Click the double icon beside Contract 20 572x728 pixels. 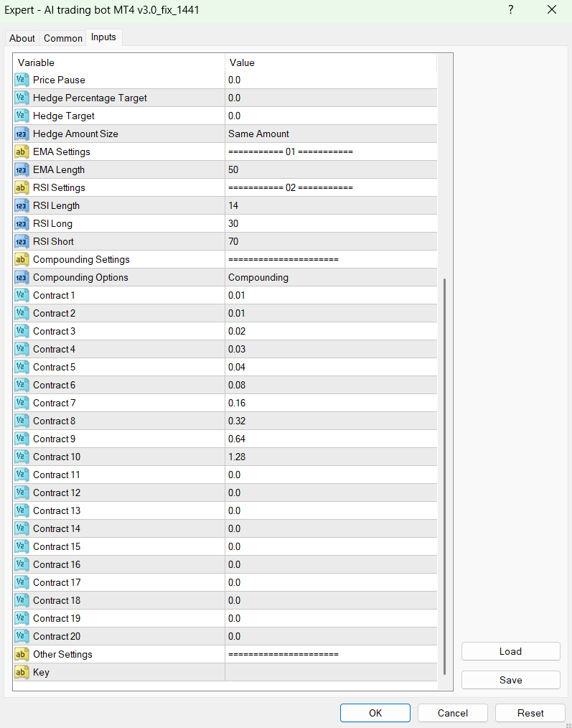[x=22, y=637]
